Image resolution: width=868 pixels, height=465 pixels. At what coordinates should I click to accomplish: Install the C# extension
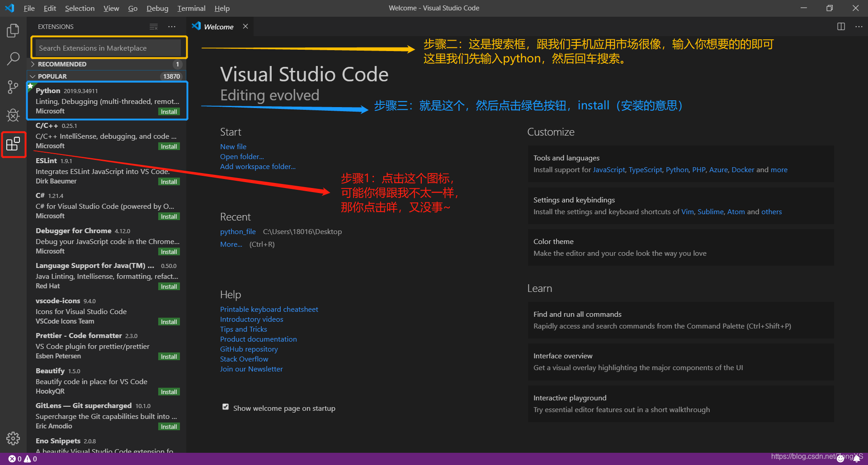[x=169, y=216]
